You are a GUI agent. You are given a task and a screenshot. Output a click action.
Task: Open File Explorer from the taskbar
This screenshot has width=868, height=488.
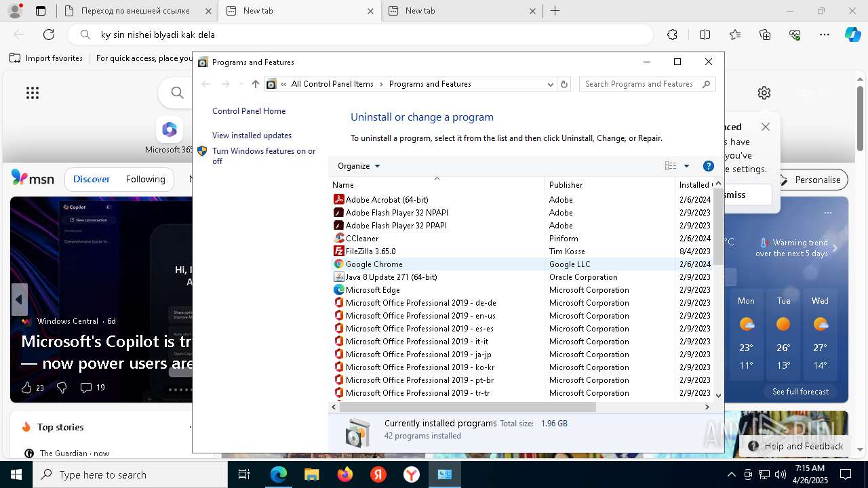point(311,474)
